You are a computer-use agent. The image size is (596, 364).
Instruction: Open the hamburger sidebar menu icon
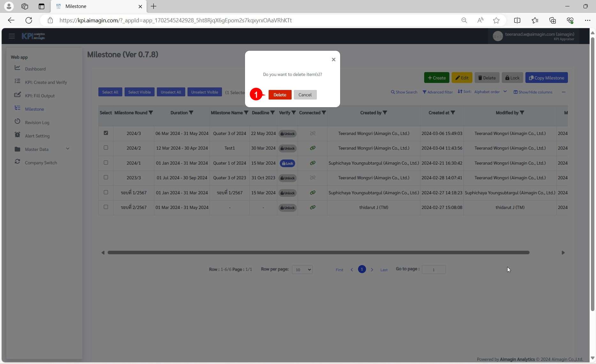click(12, 36)
